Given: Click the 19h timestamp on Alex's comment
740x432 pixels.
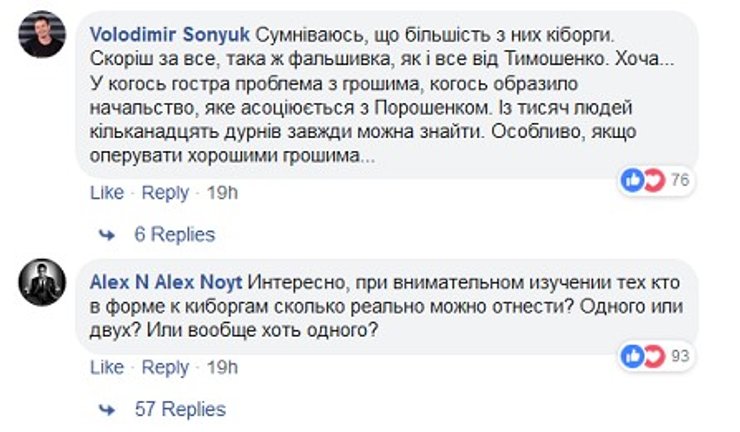Looking at the screenshot, I should [x=221, y=368].
